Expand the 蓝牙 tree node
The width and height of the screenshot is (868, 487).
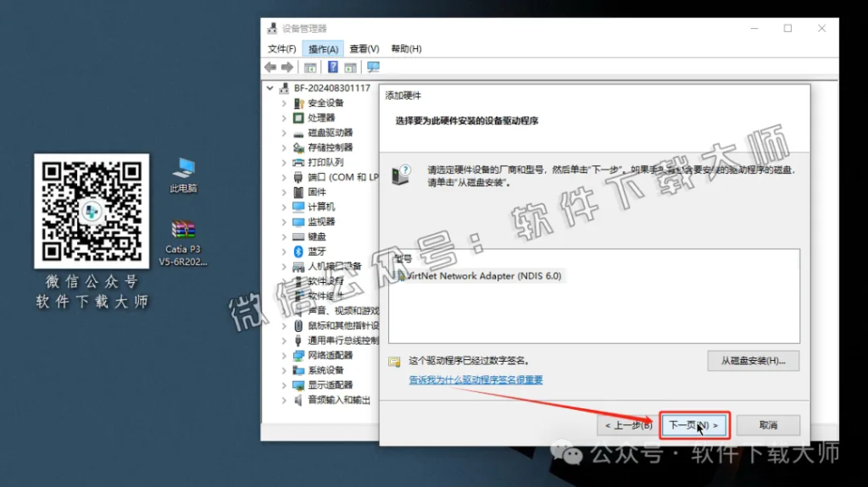tap(284, 252)
